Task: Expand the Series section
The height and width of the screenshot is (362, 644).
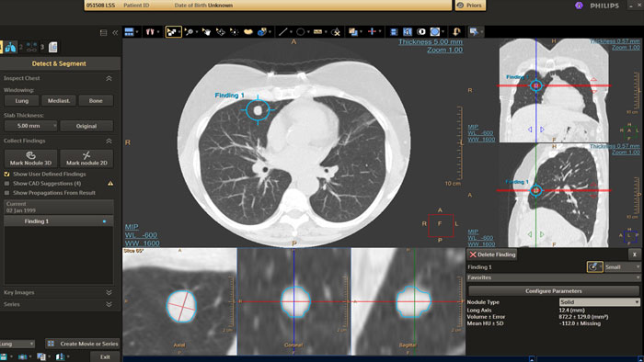Action: point(109,304)
